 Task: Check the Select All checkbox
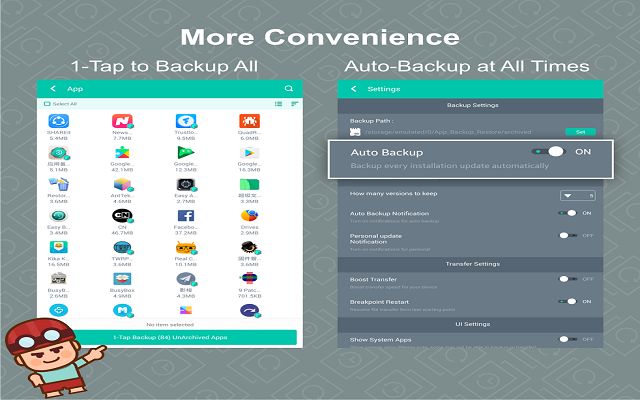(45, 104)
